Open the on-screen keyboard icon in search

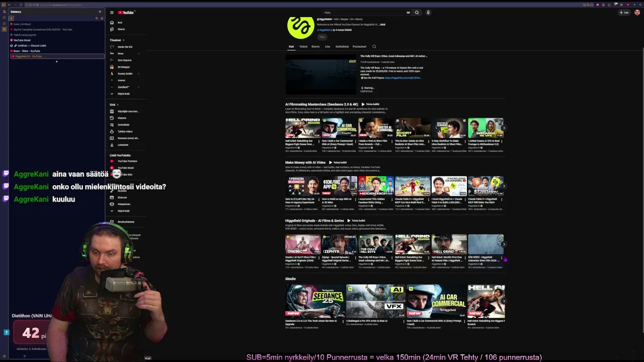(x=408, y=13)
